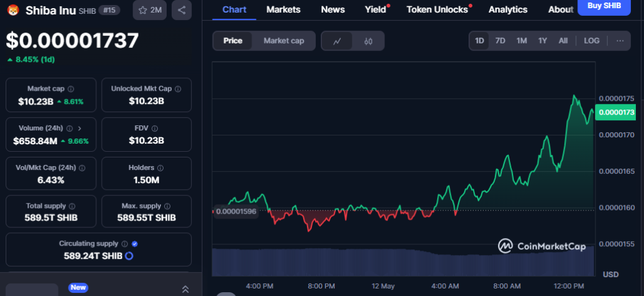
Task: Click the $658.84M volume value
Action: [35, 141]
